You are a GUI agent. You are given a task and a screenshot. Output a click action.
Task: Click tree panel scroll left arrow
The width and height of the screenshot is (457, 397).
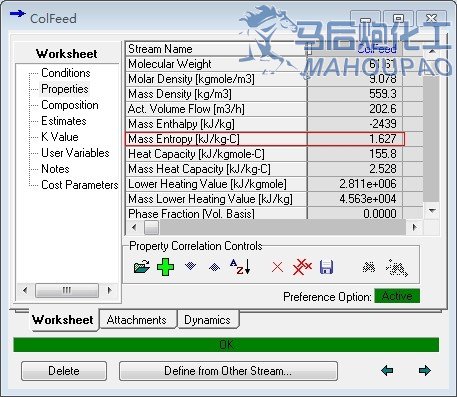pos(25,290)
